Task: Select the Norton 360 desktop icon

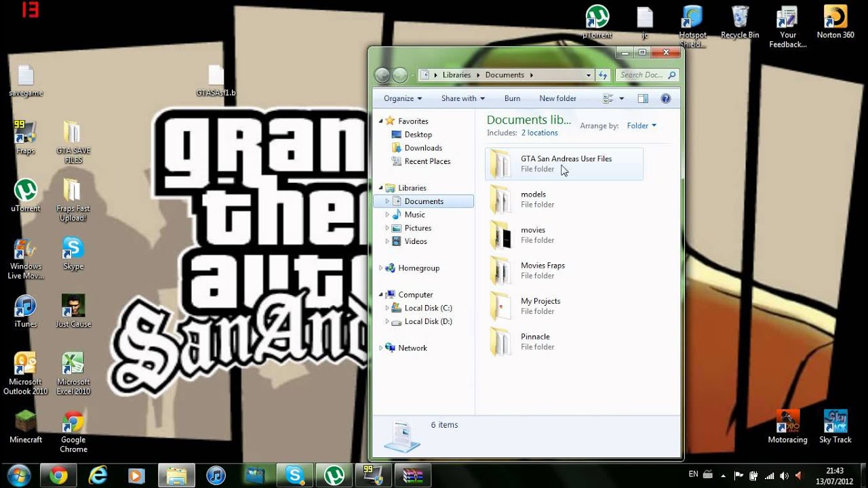Action: click(x=835, y=22)
